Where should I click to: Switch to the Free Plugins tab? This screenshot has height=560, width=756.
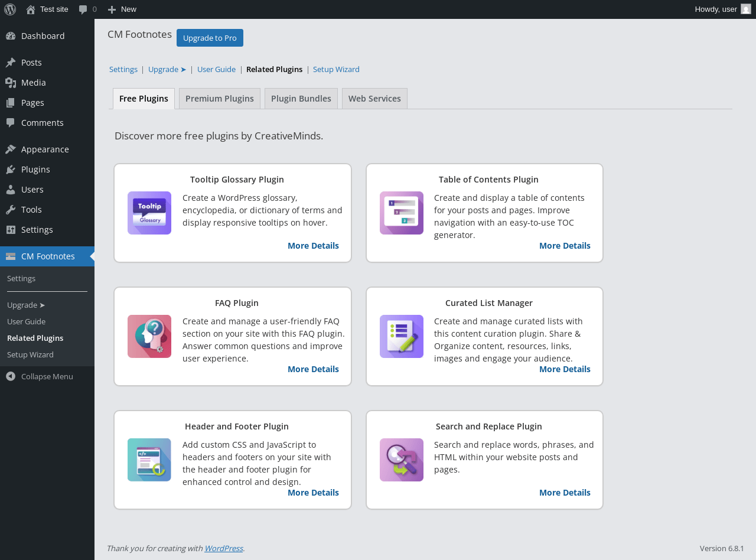(x=144, y=99)
